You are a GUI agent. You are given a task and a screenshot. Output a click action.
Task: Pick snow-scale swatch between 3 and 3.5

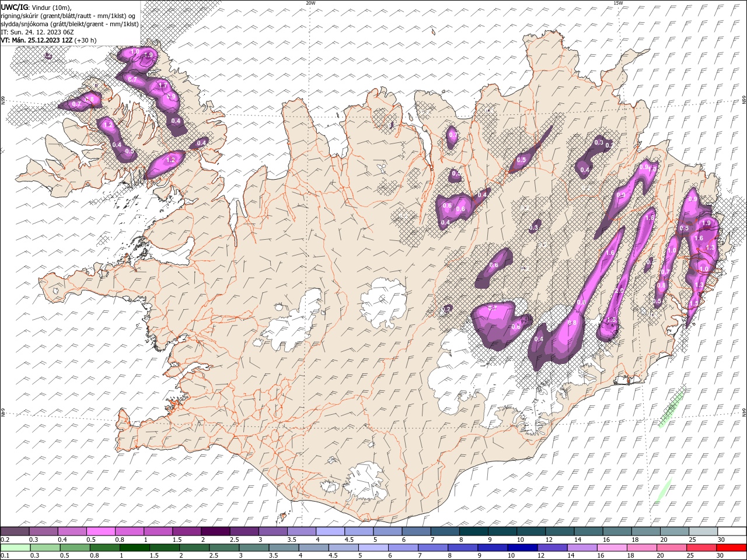click(272, 531)
